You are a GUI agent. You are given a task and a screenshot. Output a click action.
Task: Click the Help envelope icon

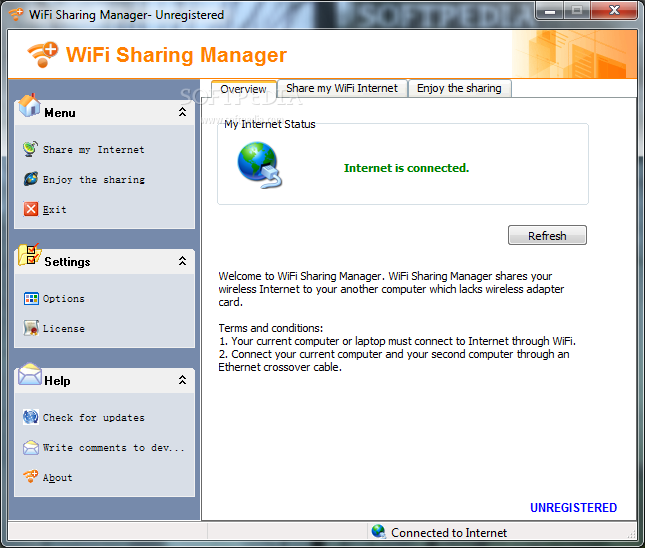pos(30,374)
